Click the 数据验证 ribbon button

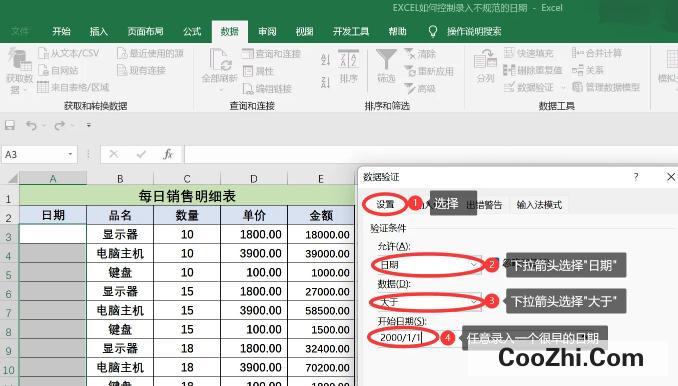pyautogui.click(x=529, y=87)
